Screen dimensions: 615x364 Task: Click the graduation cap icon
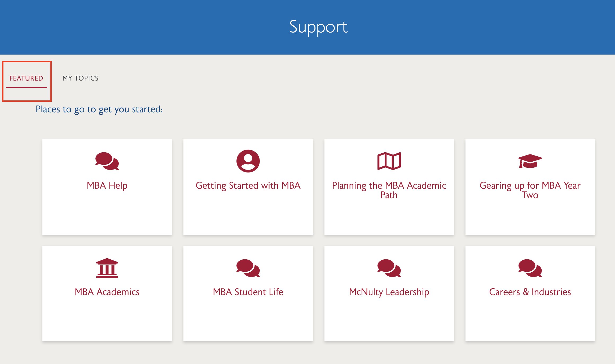530,161
